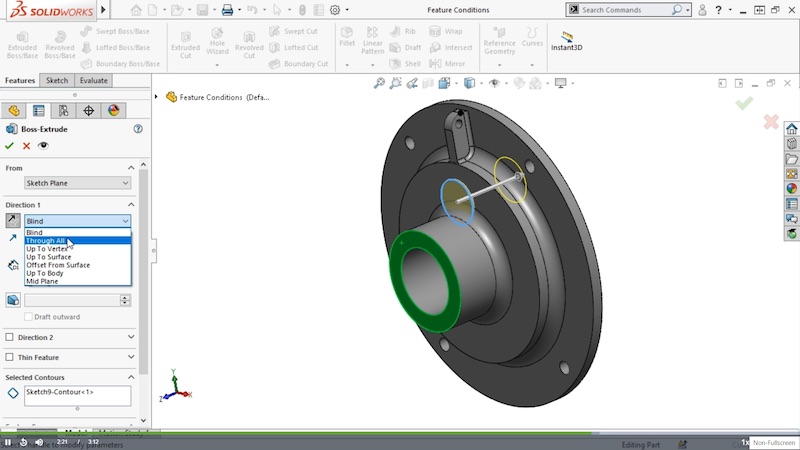
Task: Open the DisplayManager tab
Action: pyautogui.click(x=113, y=111)
